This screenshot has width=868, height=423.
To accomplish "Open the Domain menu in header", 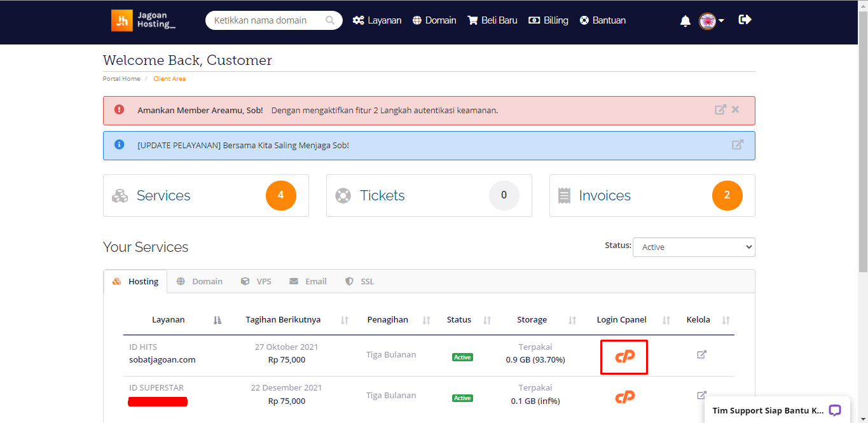I will pyautogui.click(x=434, y=20).
